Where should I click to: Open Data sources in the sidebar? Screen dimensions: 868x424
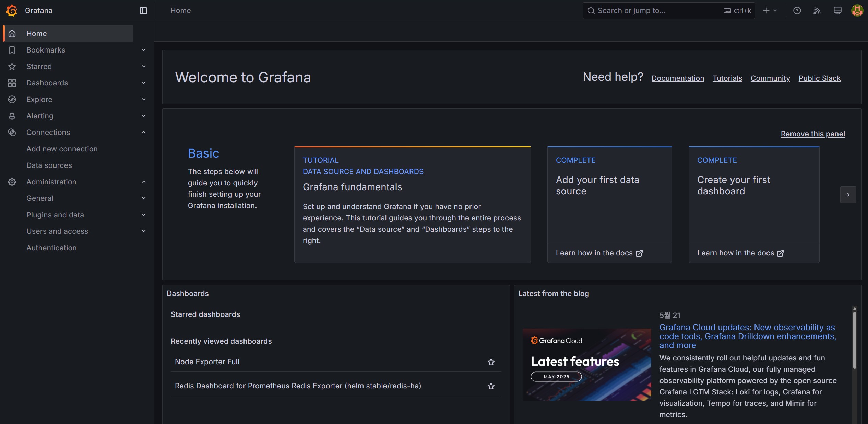[49, 165]
